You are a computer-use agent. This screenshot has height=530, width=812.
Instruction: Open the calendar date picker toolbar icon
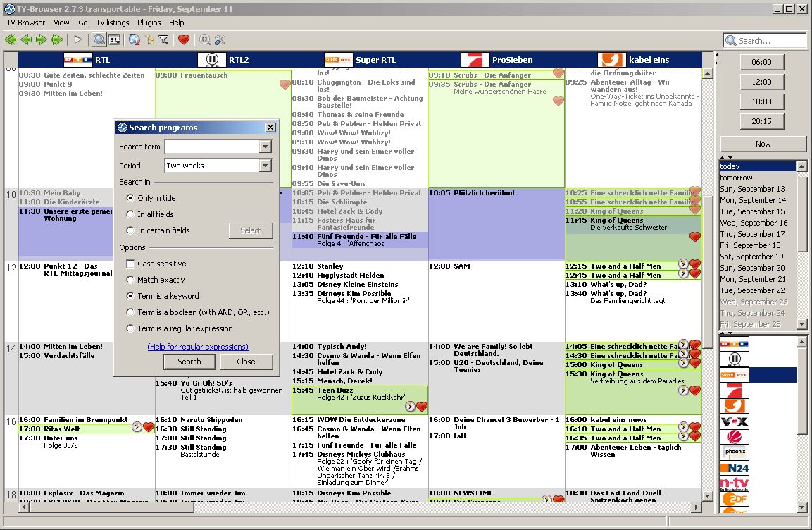pyautogui.click(x=114, y=39)
